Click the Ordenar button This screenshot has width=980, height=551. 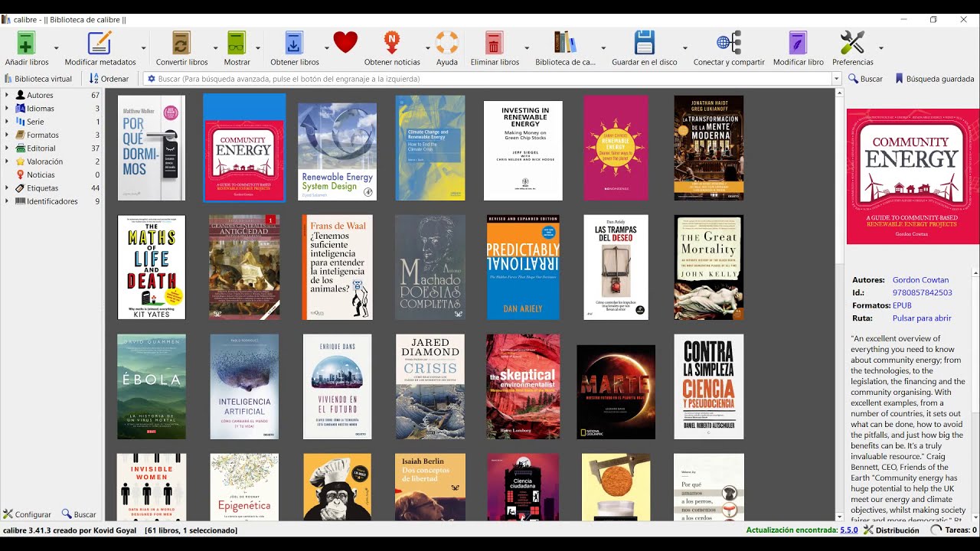(x=109, y=79)
